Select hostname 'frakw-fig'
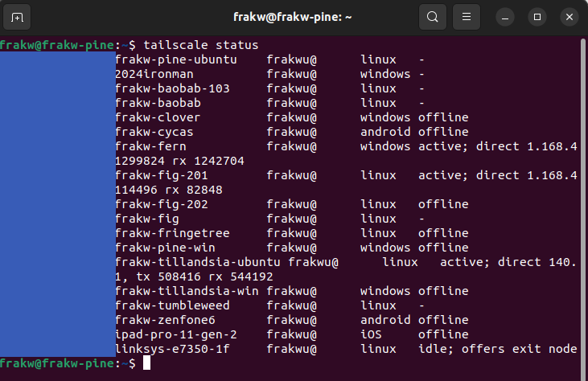This screenshot has height=381, width=588. 147,219
